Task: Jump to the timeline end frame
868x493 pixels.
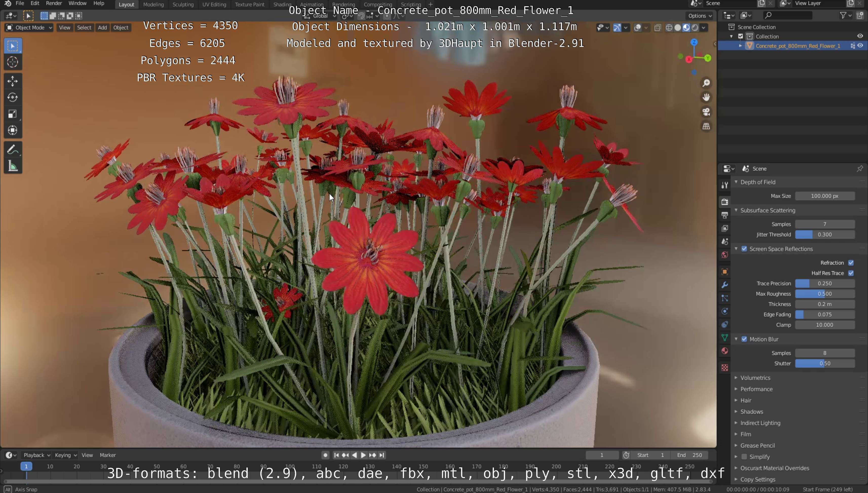Action: [x=382, y=455]
